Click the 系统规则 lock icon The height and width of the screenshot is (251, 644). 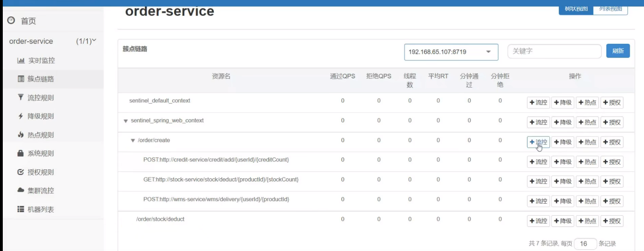click(x=21, y=153)
